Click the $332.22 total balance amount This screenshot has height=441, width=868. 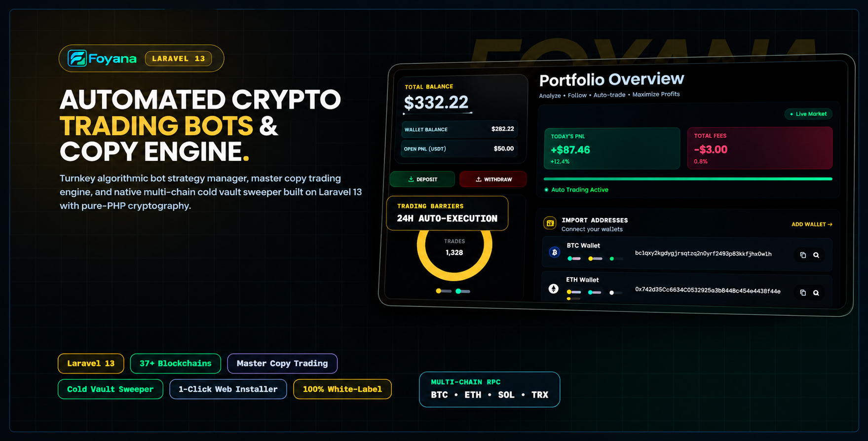(436, 102)
